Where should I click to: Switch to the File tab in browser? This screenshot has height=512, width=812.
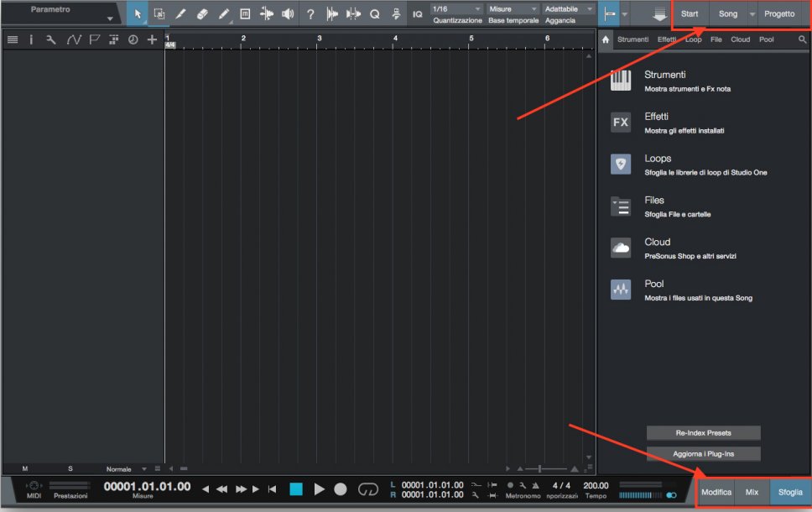[x=716, y=39]
